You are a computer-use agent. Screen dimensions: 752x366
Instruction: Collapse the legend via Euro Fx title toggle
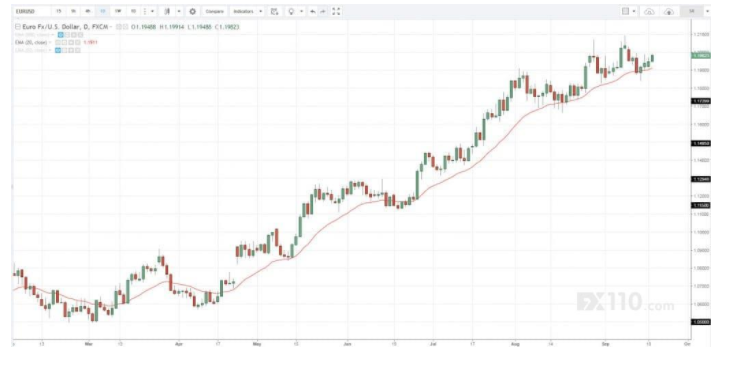18,27
